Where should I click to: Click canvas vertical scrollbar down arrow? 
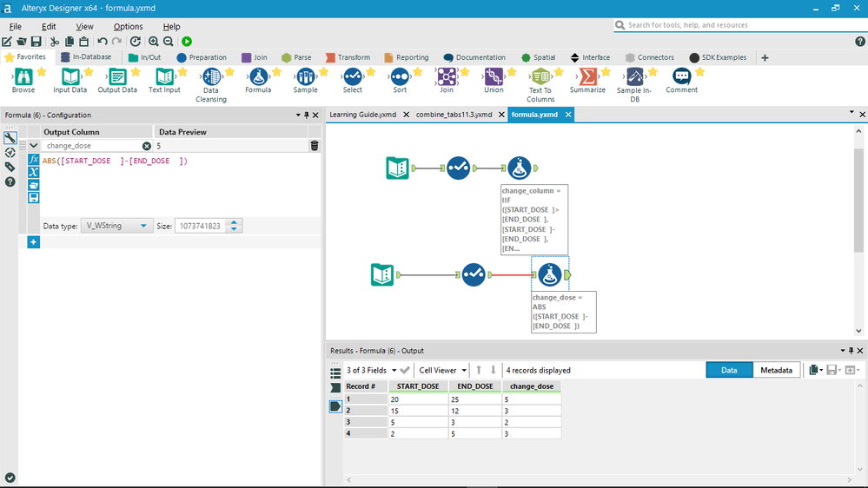(x=858, y=331)
